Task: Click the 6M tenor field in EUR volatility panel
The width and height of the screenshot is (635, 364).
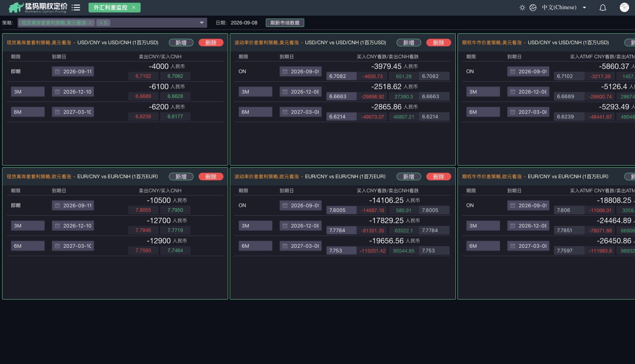Action: (256, 246)
